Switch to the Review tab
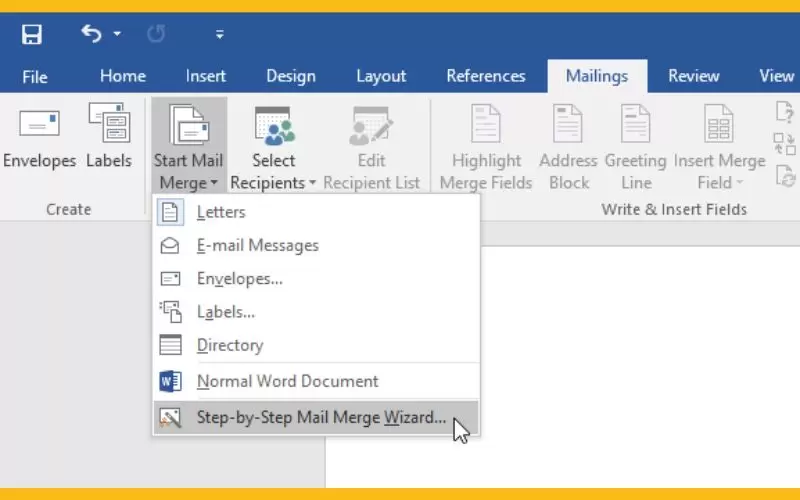This screenshot has width=800, height=500. (694, 76)
